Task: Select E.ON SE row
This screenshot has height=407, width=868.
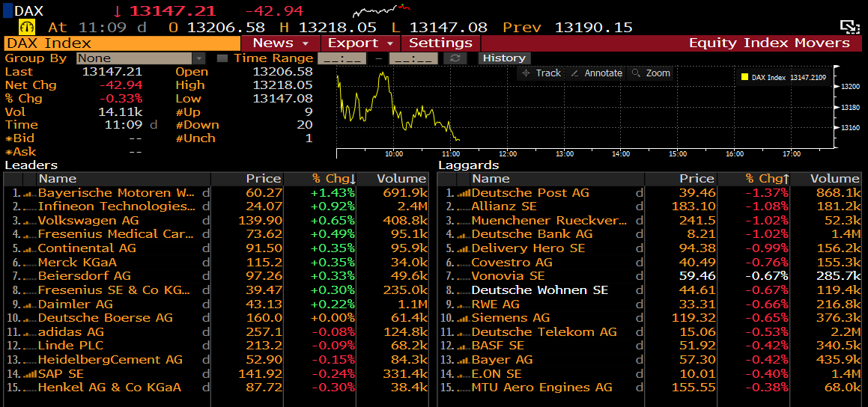Action: coord(649,373)
